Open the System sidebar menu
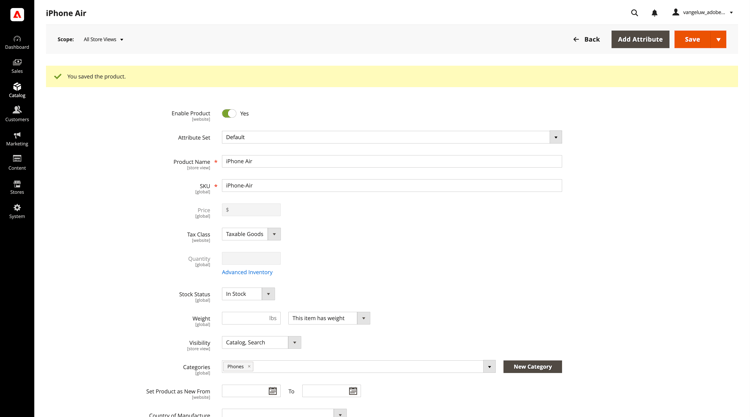The width and height of the screenshot is (750, 417). click(x=17, y=211)
